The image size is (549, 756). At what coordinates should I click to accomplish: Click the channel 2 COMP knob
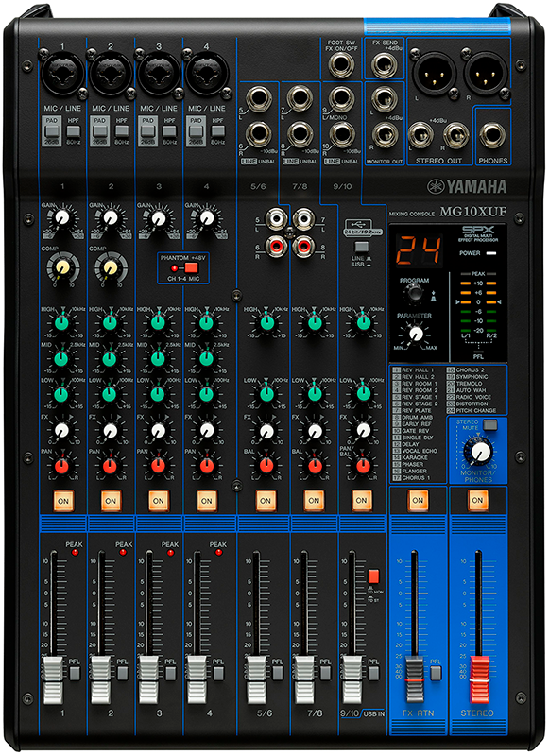tap(111, 267)
